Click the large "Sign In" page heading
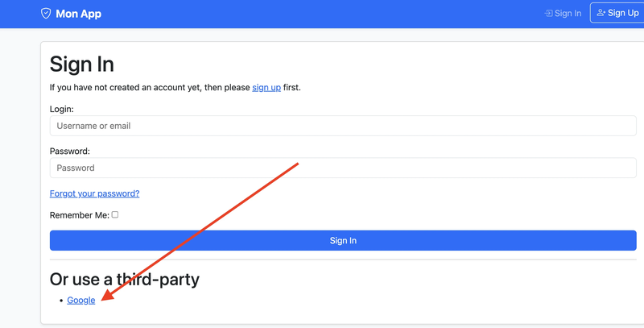Image resolution: width=644 pixels, height=328 pixels. [82, 64]
